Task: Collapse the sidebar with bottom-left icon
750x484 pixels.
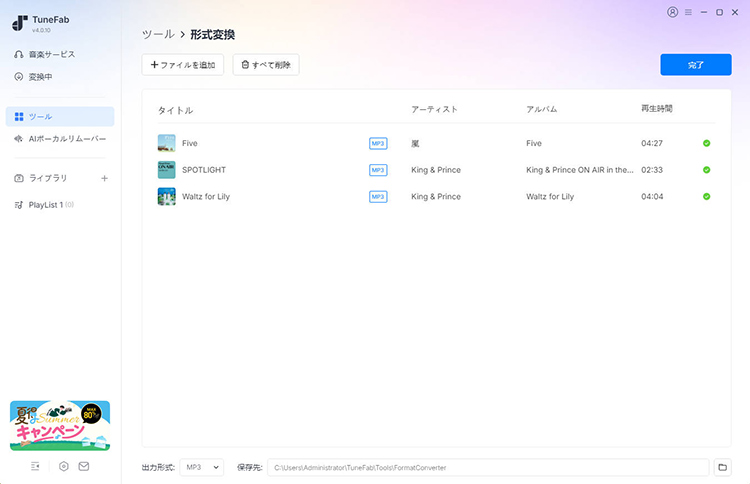Action: pyautogui.click(x=35, y=466)
